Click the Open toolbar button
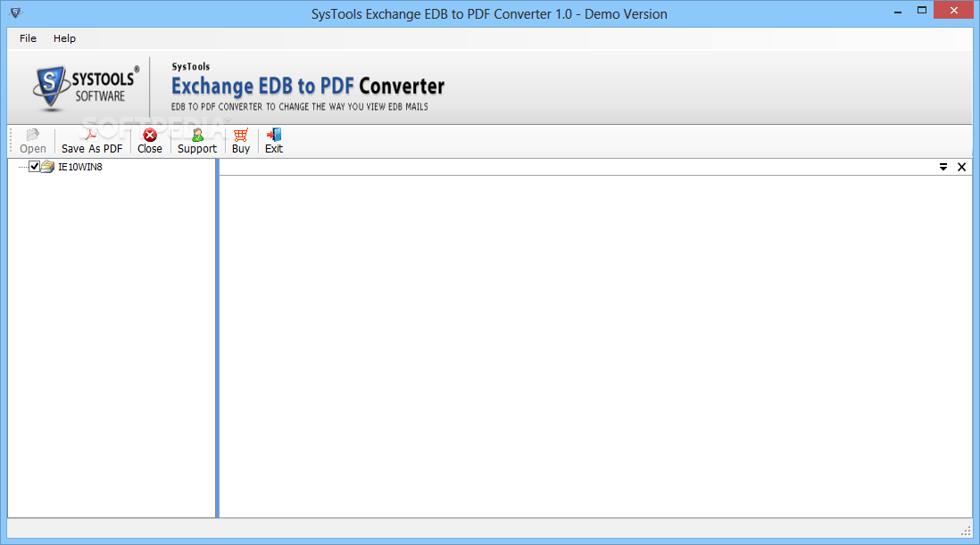980x545 pixels. [x=32, y=141]
